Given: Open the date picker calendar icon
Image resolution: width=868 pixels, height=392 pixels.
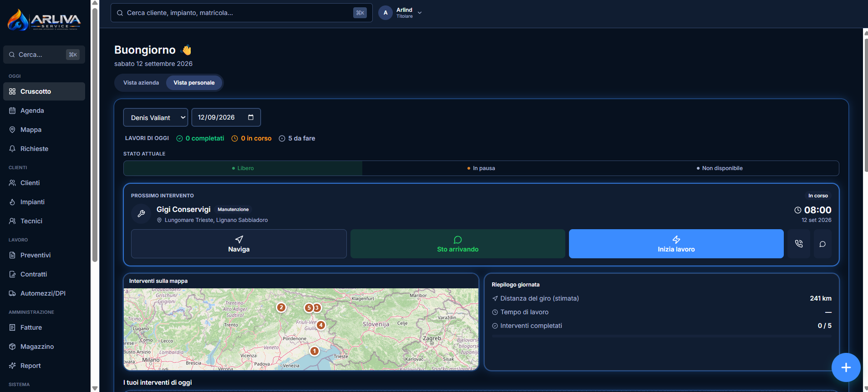Looking at the screenshot, I should [251, 117].
